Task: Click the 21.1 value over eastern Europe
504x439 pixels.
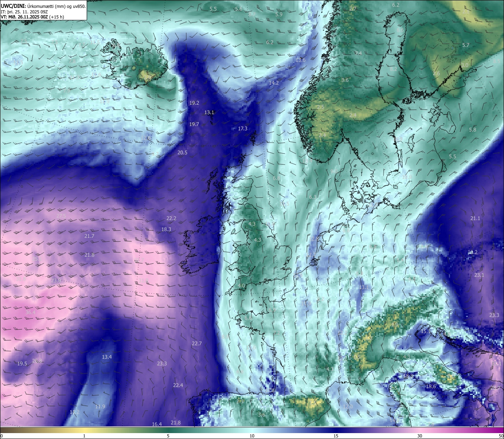Action: (x=475, y=218)
